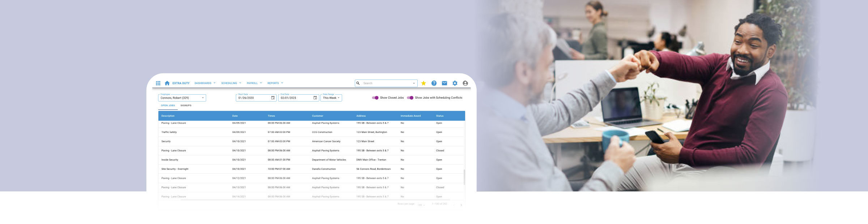Switch to the Signups tab
The image size is (868, 224).
186,105
